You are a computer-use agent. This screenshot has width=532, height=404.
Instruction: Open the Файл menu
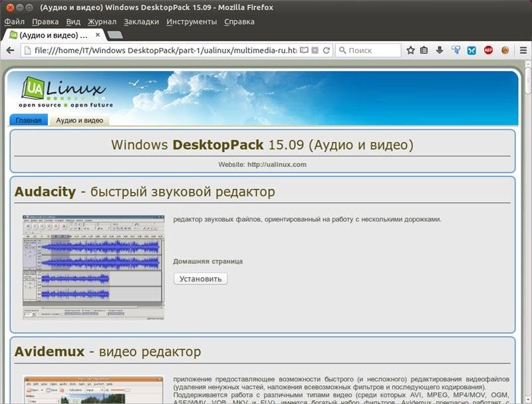click(x=14, y=22)
